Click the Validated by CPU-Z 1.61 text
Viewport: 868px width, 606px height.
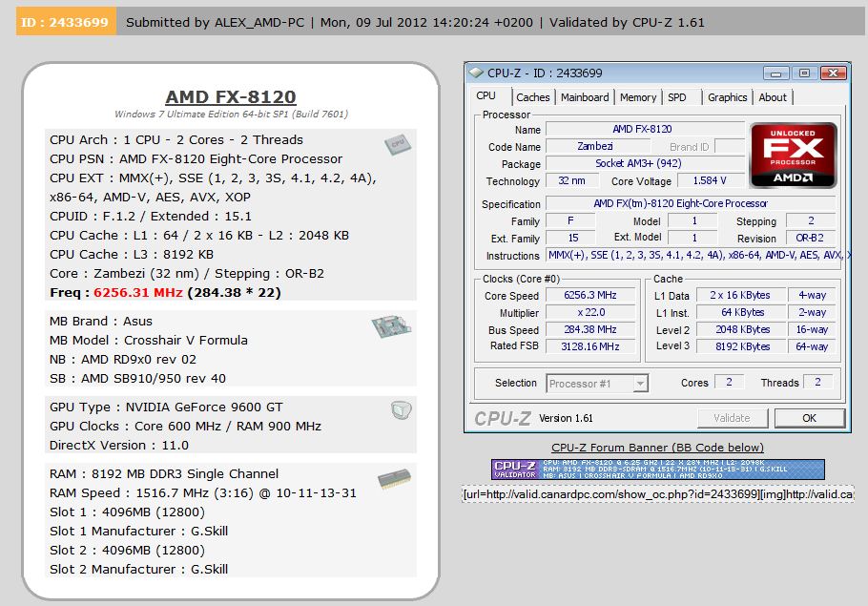(x=627, y=23)
